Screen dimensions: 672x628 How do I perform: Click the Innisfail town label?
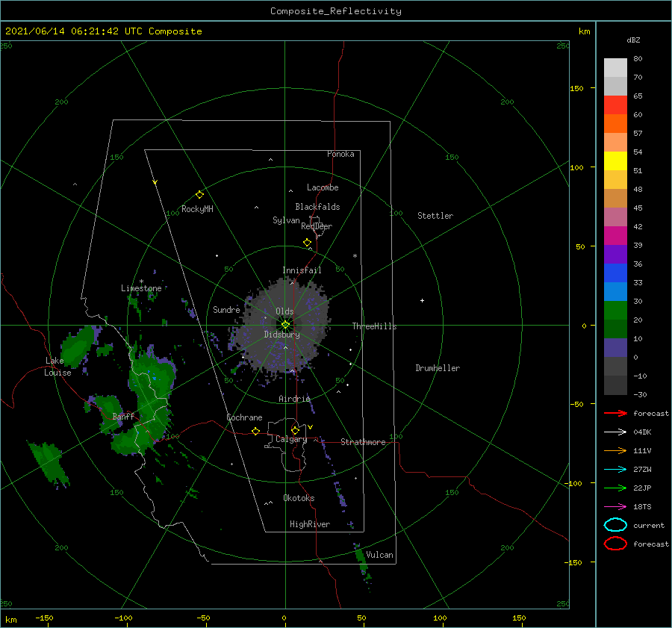(302, 270)
